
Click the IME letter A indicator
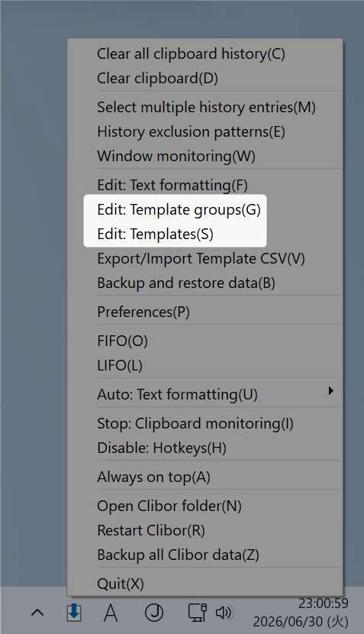[x=111, y=613]
